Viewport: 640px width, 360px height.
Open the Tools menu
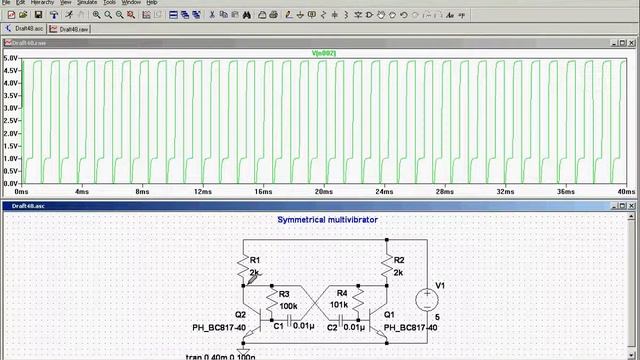coord(109,2)
